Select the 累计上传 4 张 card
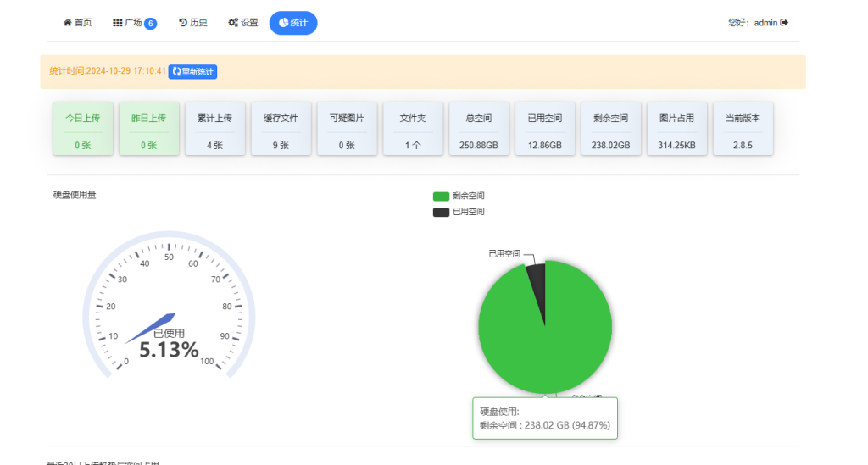 pyautogui.click(x=214, y=129)
